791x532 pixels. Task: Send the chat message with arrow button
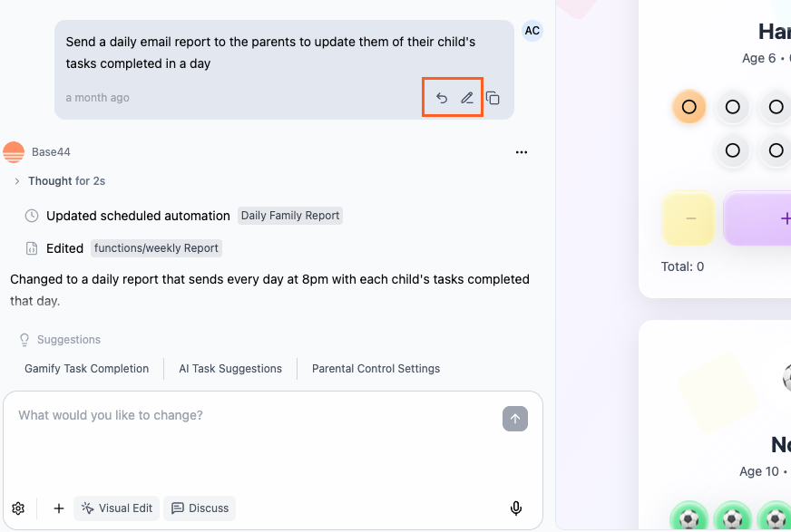[514, 418]
